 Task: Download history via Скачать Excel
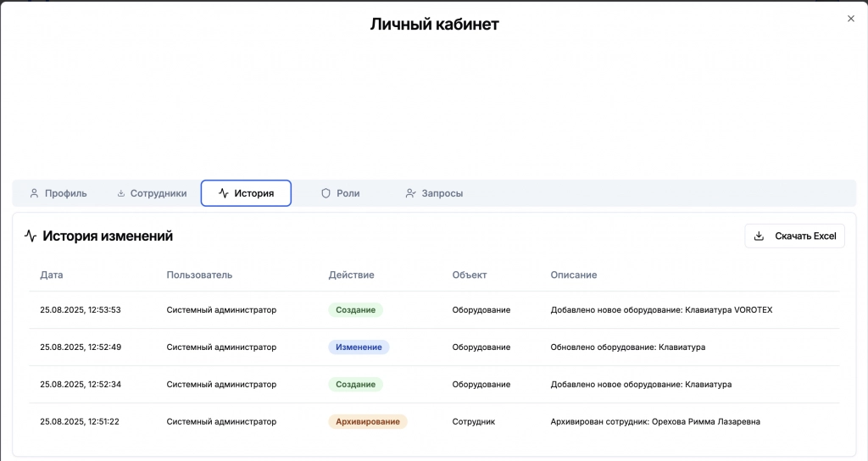794,236
